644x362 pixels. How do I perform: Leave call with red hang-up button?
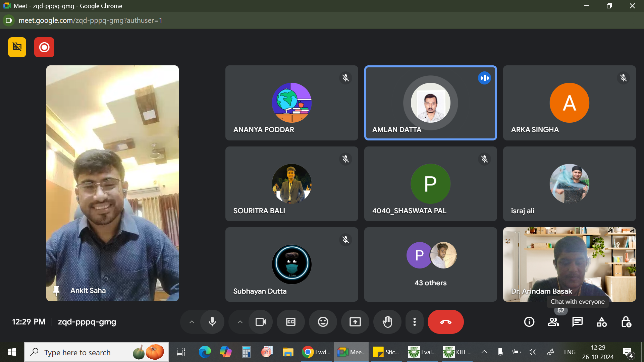click(445, 322)
